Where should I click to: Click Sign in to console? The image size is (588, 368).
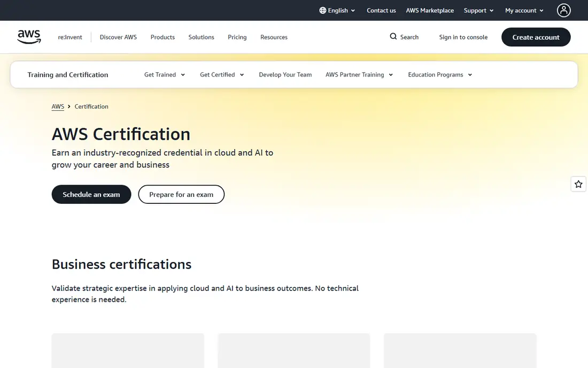[463, 37]
